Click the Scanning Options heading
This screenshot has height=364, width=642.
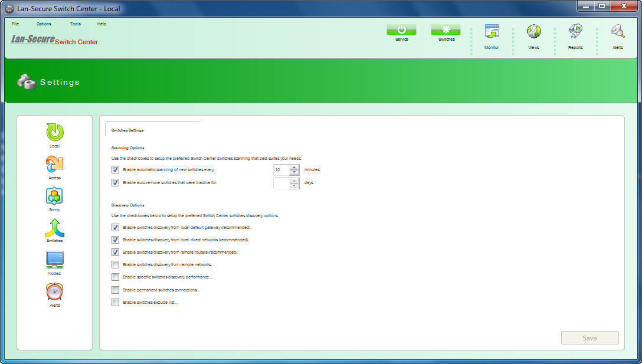pyautogui.click(x=127, y=148)
